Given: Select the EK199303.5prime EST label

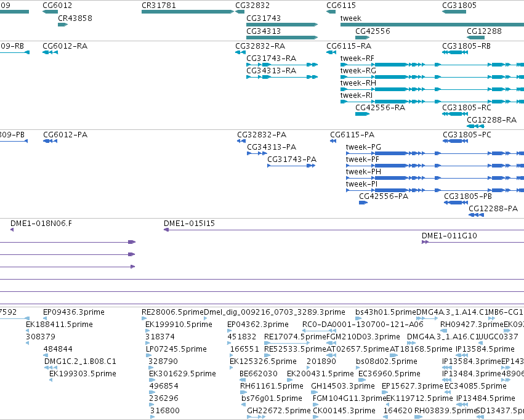Looking at the screenshot, I should coord(83,374).
